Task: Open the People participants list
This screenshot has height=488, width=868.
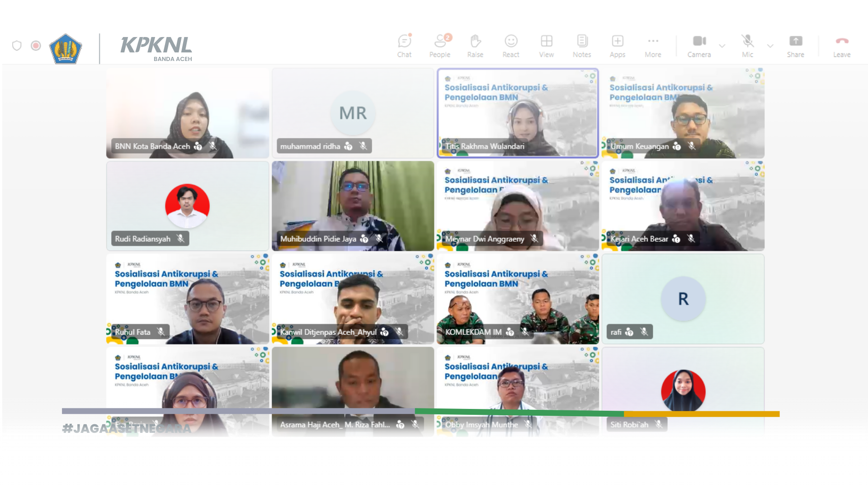Action: (439, 46)
